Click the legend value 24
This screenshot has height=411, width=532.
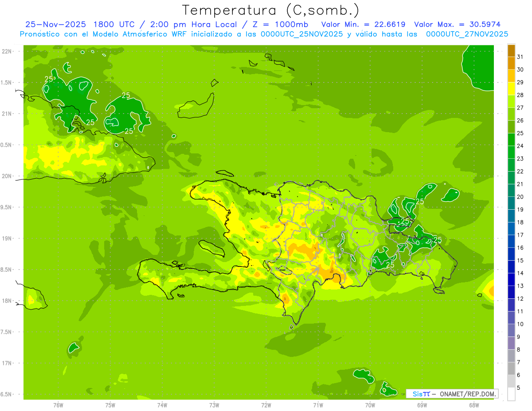point(520,146)
